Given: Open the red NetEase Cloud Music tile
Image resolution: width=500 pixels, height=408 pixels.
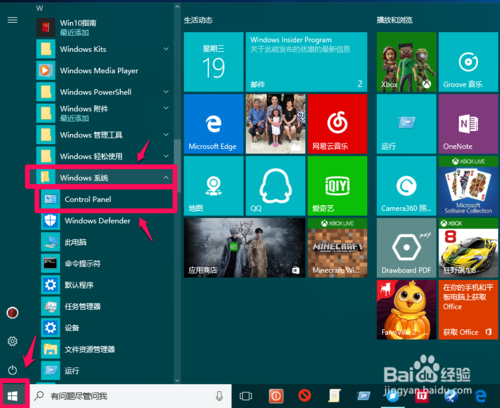Looking at the screenshot, I should click(337, 124).
